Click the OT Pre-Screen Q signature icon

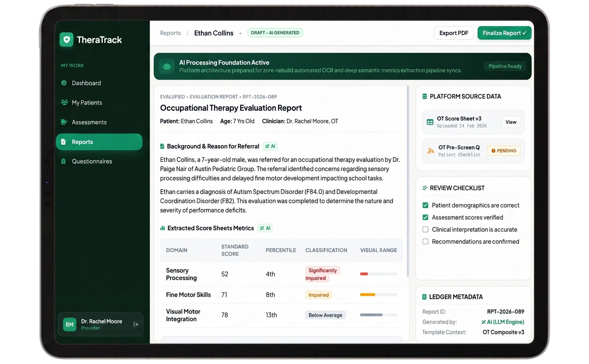[431, 151]
